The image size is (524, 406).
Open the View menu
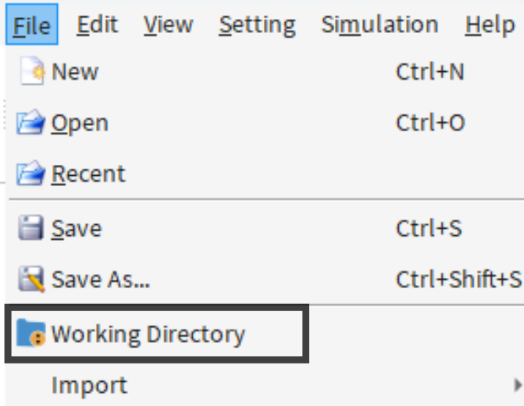pos(168,24)
